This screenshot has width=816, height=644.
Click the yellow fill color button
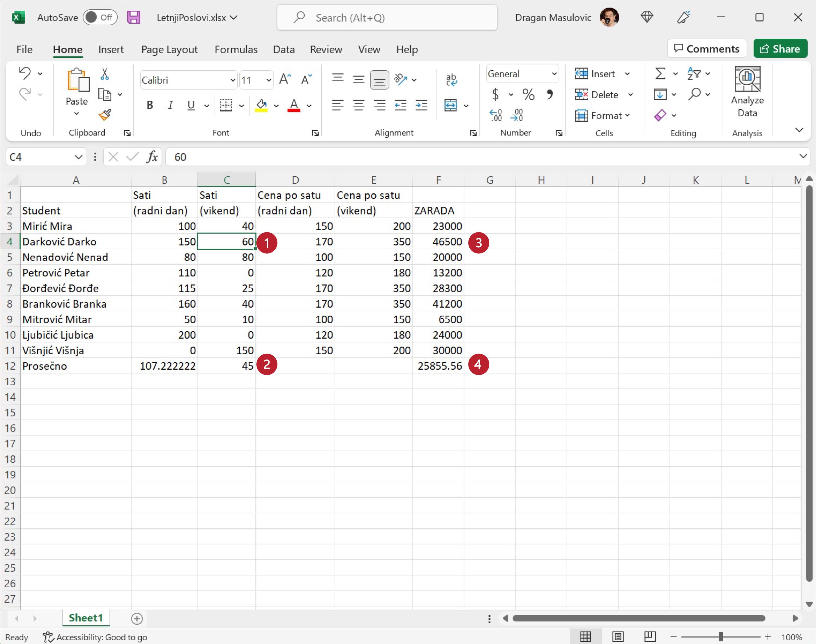pos(261,105)
